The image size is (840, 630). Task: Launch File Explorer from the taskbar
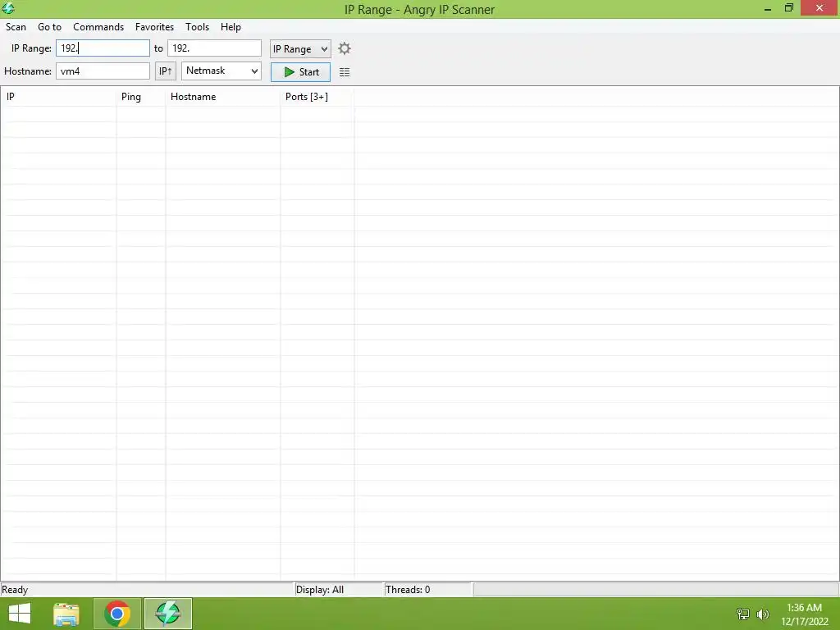click(x=66, y=614)
